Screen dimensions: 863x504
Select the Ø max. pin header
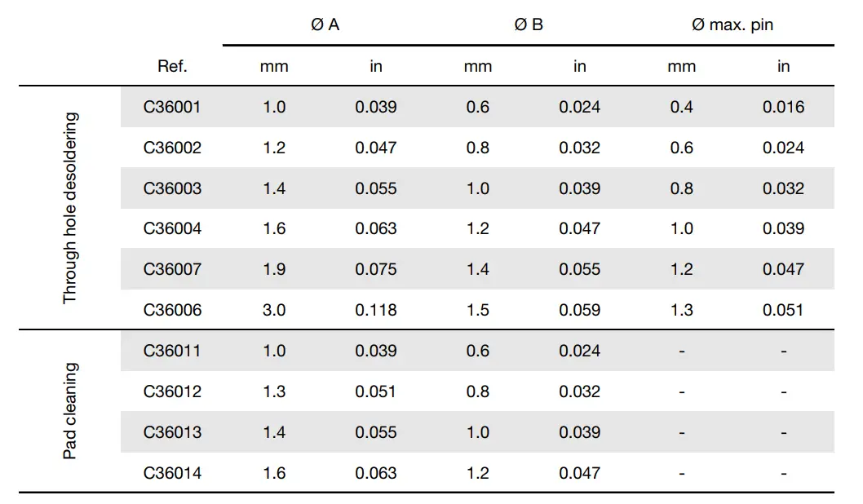[732, 24]
